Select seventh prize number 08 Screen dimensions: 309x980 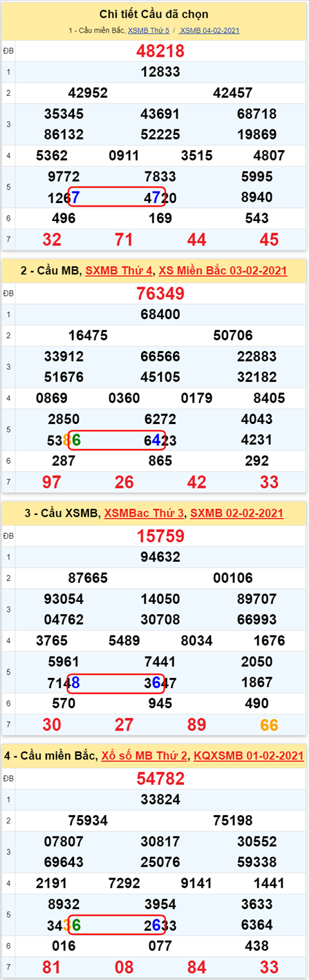click(124, 967)
